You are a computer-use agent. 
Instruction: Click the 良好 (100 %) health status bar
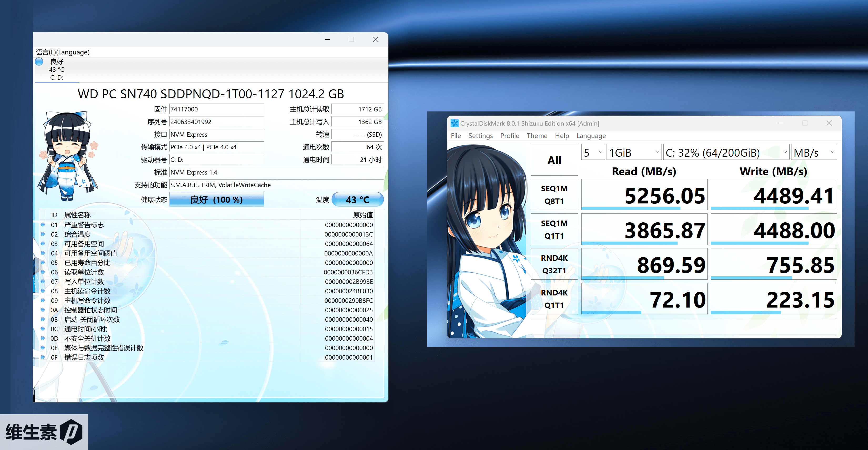pos(216,200)
